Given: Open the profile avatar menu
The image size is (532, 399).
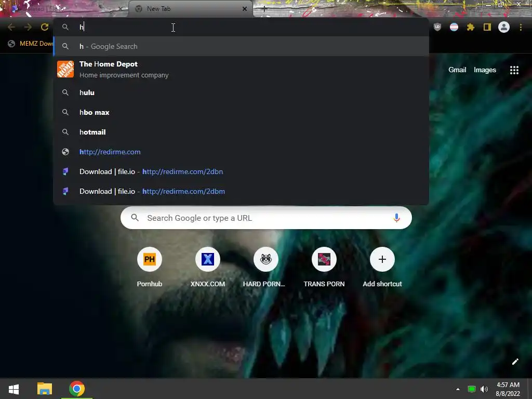Looking at the screenshot, I should (504, 27).
